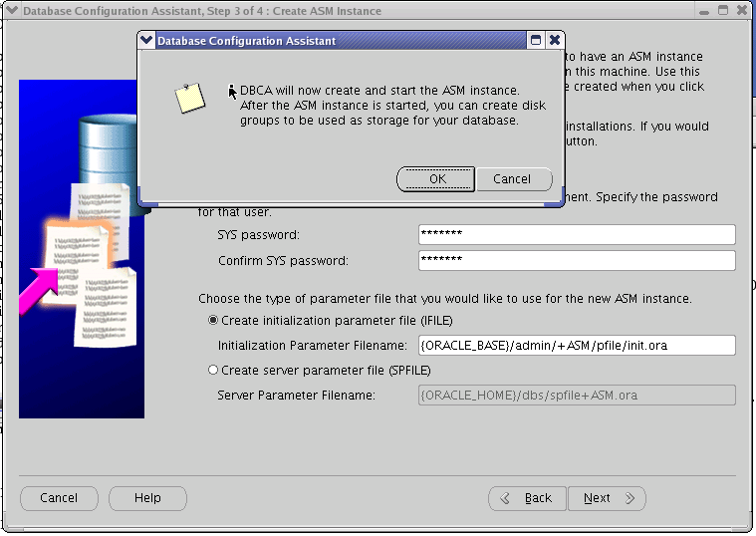Click the Initialization Parameter Filename field

pyautogui.click(x=577, y=346)
